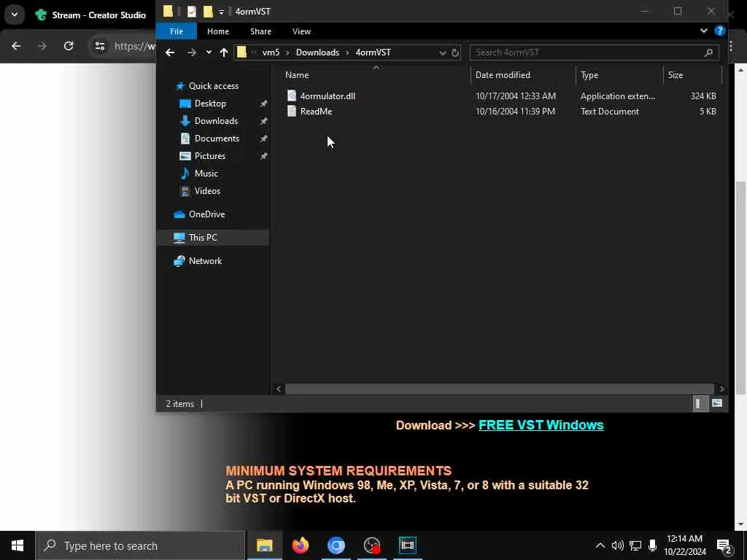Open Pictures in the navigation pane
The height and width of the screenshot is (560, 747).
(209, 156)
